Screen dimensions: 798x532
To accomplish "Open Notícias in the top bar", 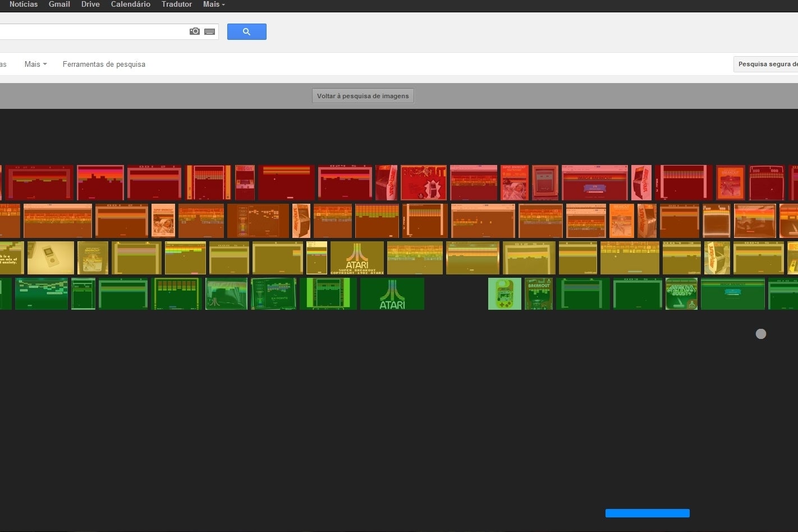I will pos(24,4).
